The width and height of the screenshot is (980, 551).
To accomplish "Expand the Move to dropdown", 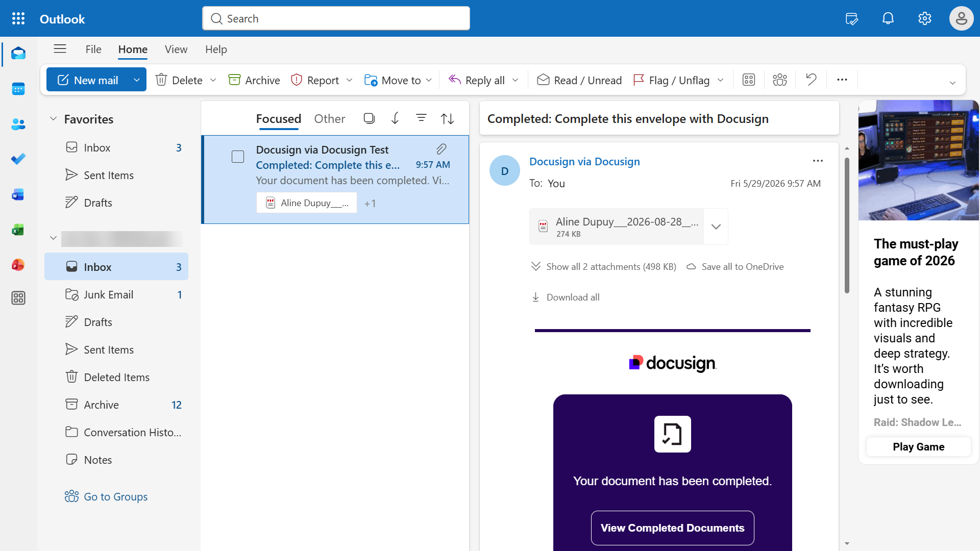I will tap(429, 80).
